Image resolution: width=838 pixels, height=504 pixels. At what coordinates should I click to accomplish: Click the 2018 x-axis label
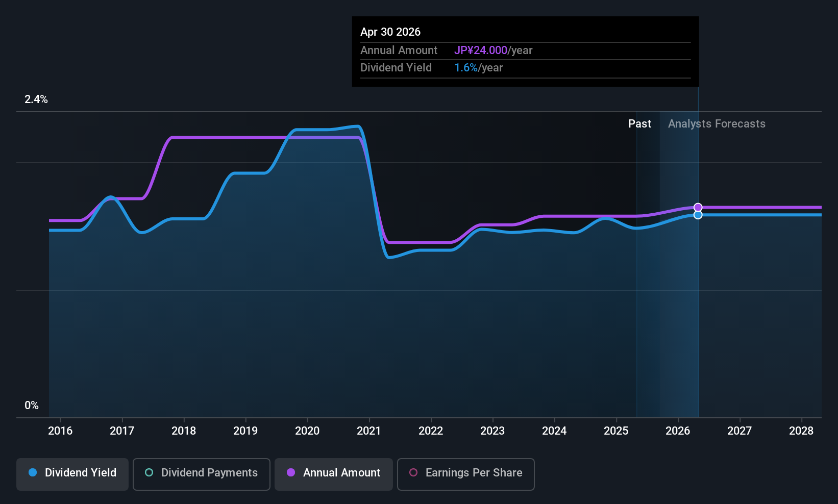pos(184,431)
